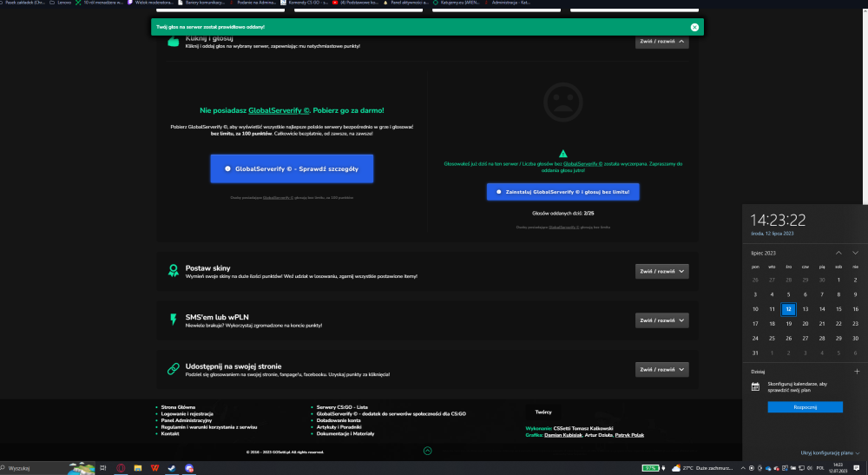The width and height of the screenshot is (868, 475).
Task: Click the chain link icon by Udostępnij
Action: [x=174, y=369]
